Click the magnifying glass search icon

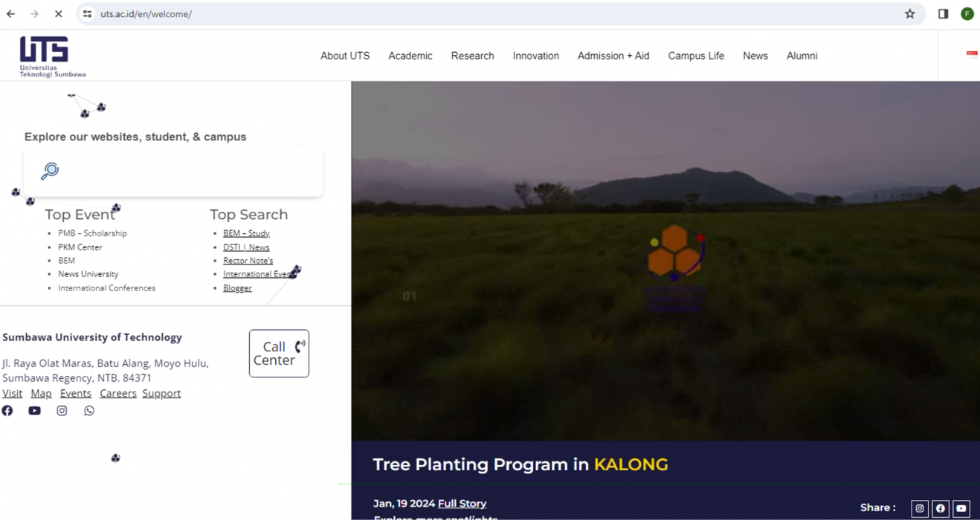[x=50, y=171]
